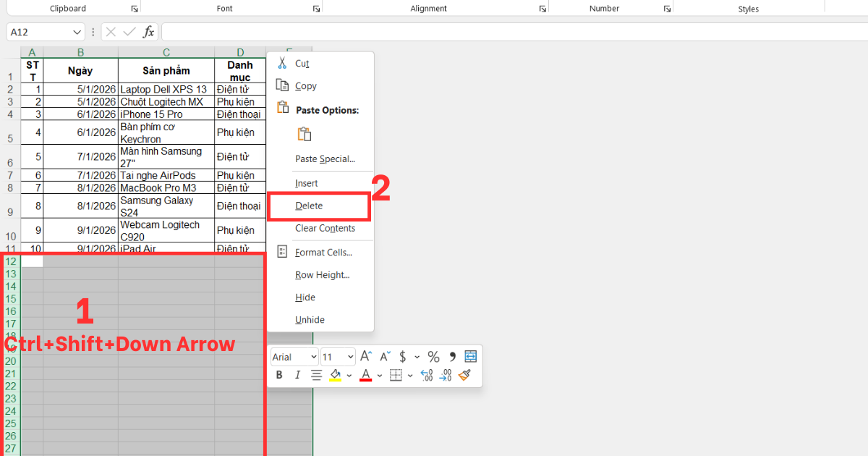
Task: Toggle Italic in the mini toolbar
Action: (297, 375)
